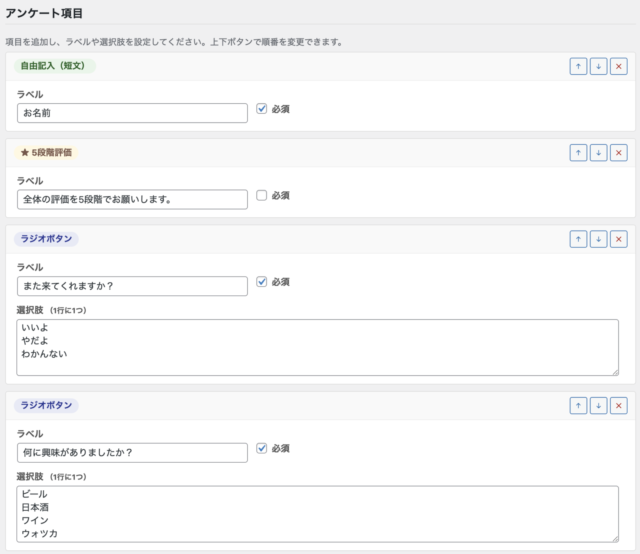Delete the 何に興味がありましたか item
This screenshot has height=554, width=640.
(x=618, y=405)
